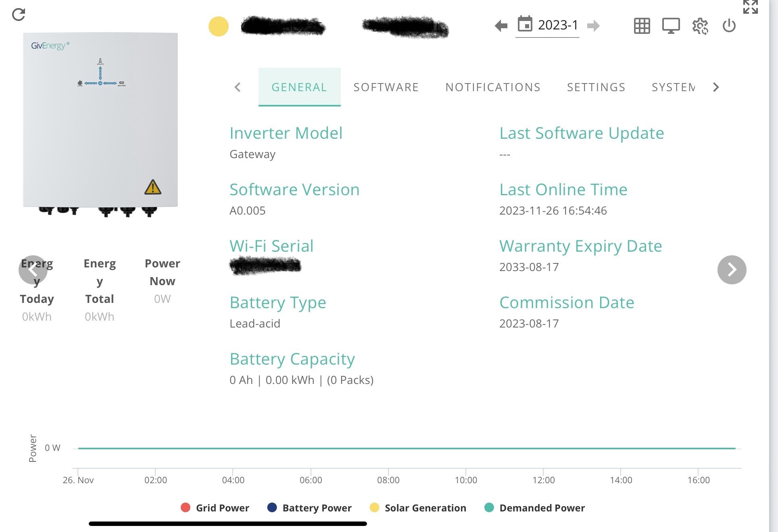Screen dimensions: 778x532
Task: Go to next date with right arrow
Action: 593,26
